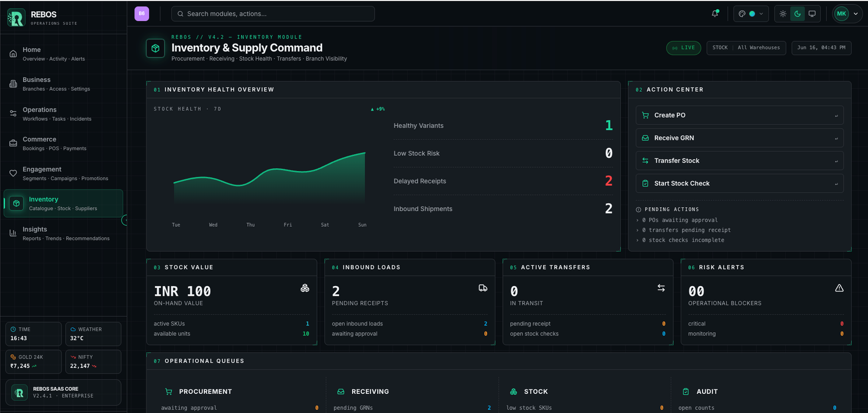Viewport: 868px width, 413px height.
Task: Click the Pending Actions clock icon
Action: click(x=639, y=209)
